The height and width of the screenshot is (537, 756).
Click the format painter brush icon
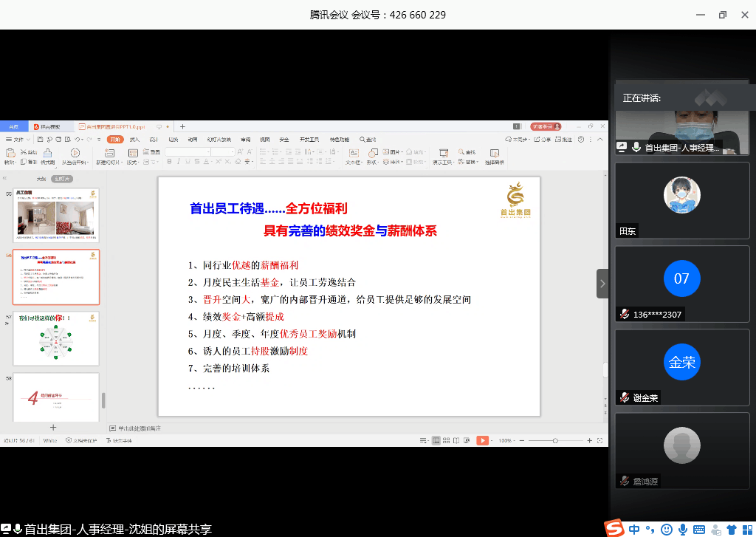click(47, 153)
